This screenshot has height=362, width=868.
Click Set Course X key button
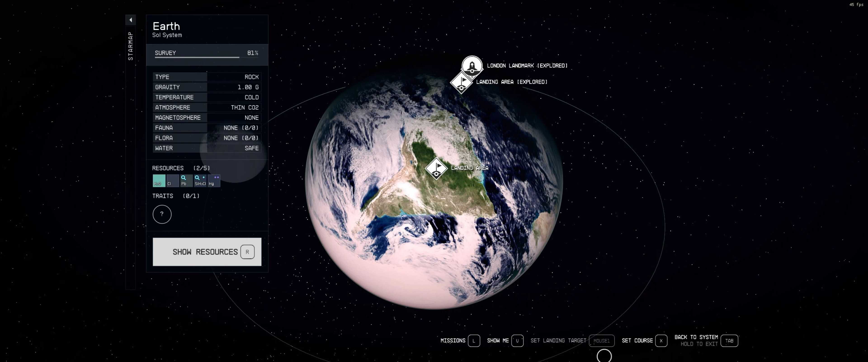(x=661, y=341)
